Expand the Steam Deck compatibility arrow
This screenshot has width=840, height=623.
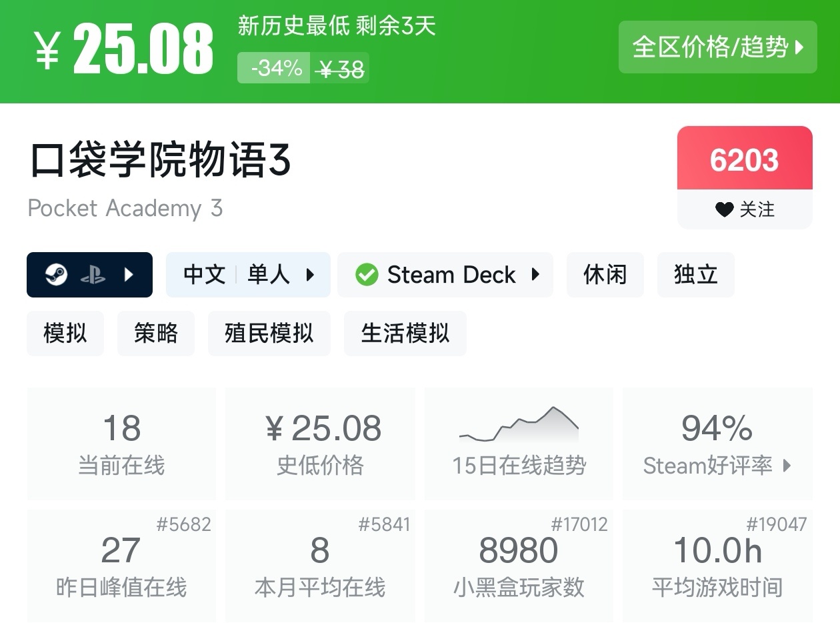[x=535, y=275]
